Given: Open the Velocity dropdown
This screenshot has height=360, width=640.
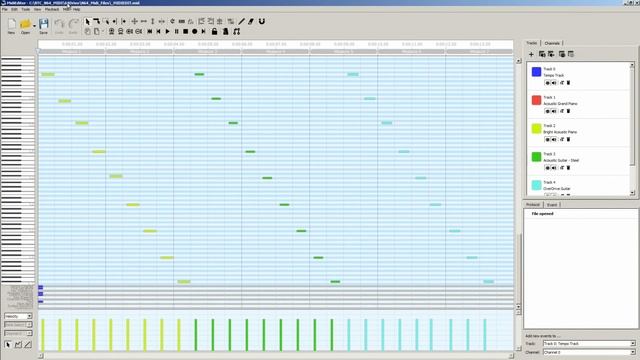Looking at the screenshot, I should tap(18, 316).
